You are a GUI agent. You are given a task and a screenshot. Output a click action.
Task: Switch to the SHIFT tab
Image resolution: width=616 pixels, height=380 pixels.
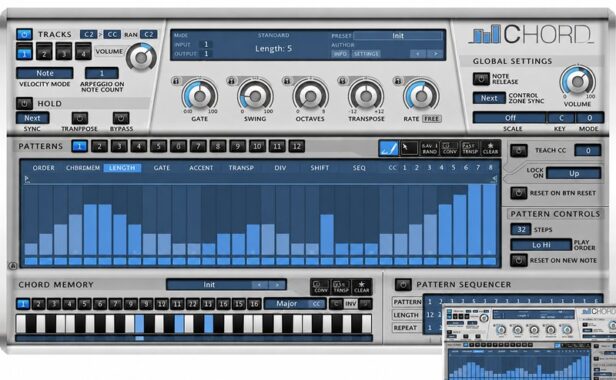coord(319,168)
